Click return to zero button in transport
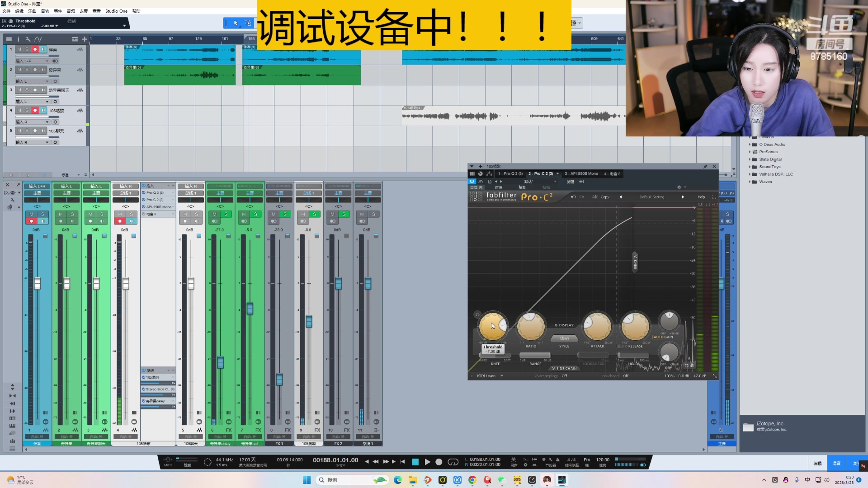The height and width of the screenshot is (488, 868). point(402,462)
